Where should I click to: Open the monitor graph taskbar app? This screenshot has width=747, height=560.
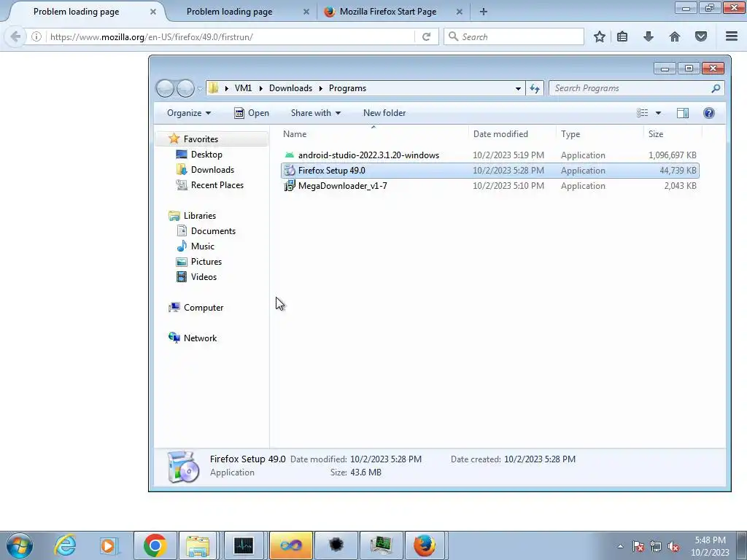tap(244, 545)
